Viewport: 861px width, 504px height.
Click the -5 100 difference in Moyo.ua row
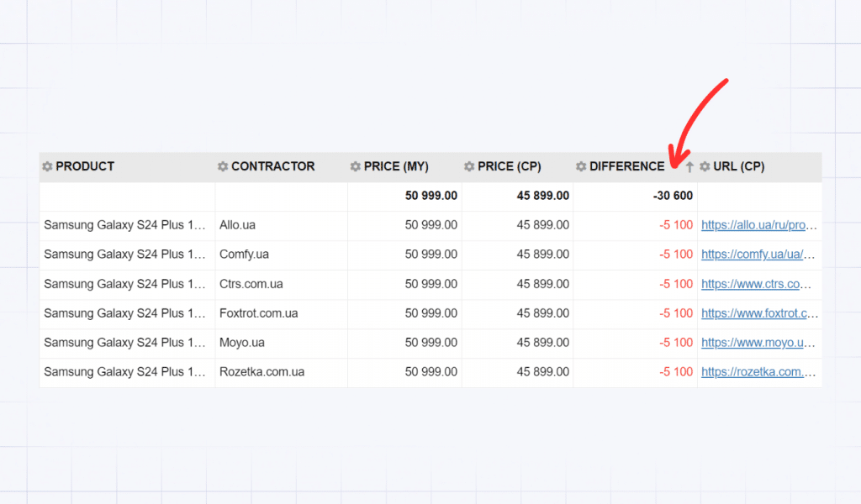click(676, 343)
